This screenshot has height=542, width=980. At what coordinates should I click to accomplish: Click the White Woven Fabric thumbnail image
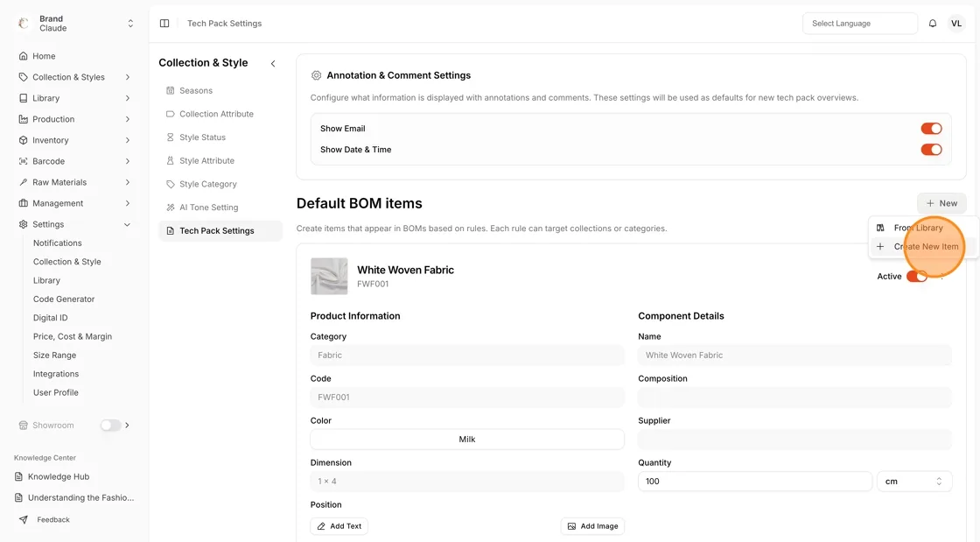point(329,277)
